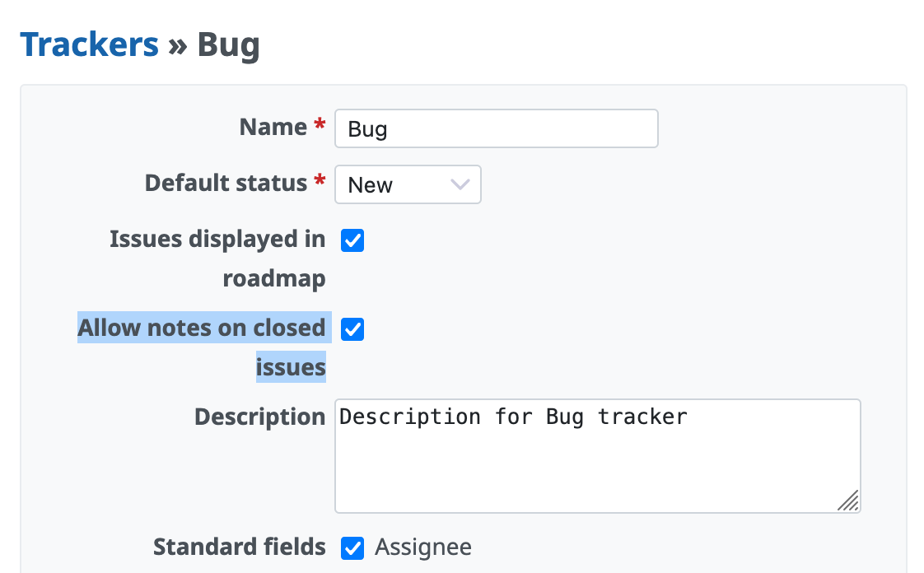The height and width of the screenshot is (573, 924).
Task: Click the Bug page heading
Action: coord(228,44)
